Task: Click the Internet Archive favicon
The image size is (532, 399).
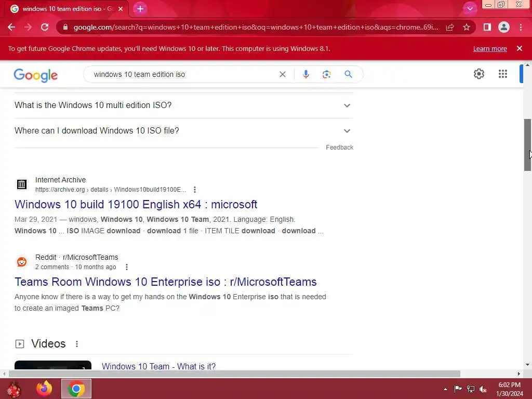Action: point(22,184)
